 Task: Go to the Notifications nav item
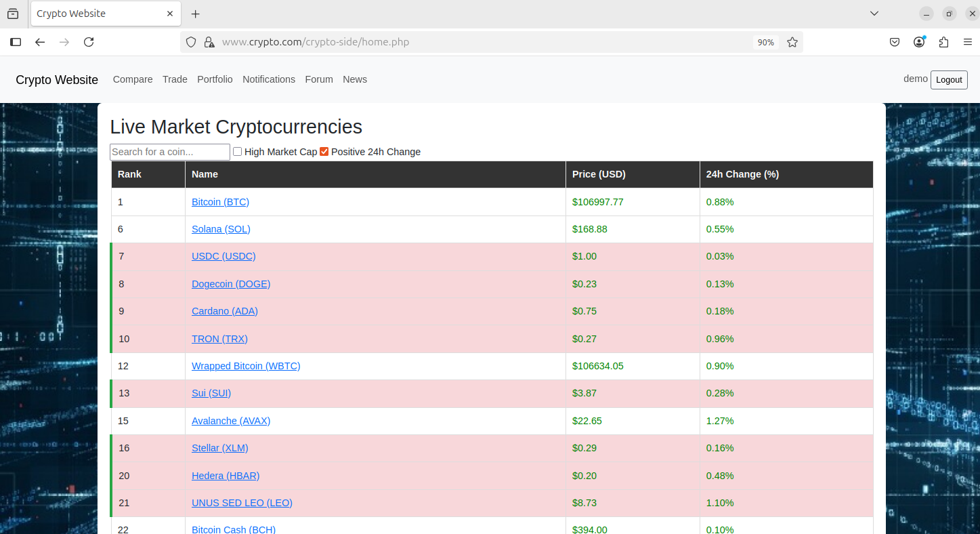coord(269,79)
